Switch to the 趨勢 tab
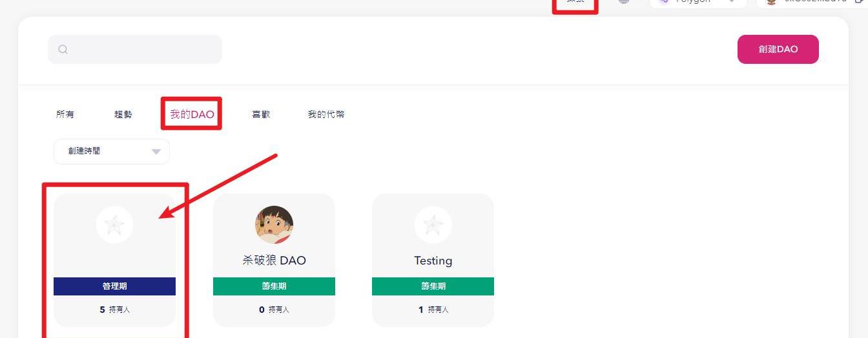Viewport: 868px width, 338px height. coord(123,115)
